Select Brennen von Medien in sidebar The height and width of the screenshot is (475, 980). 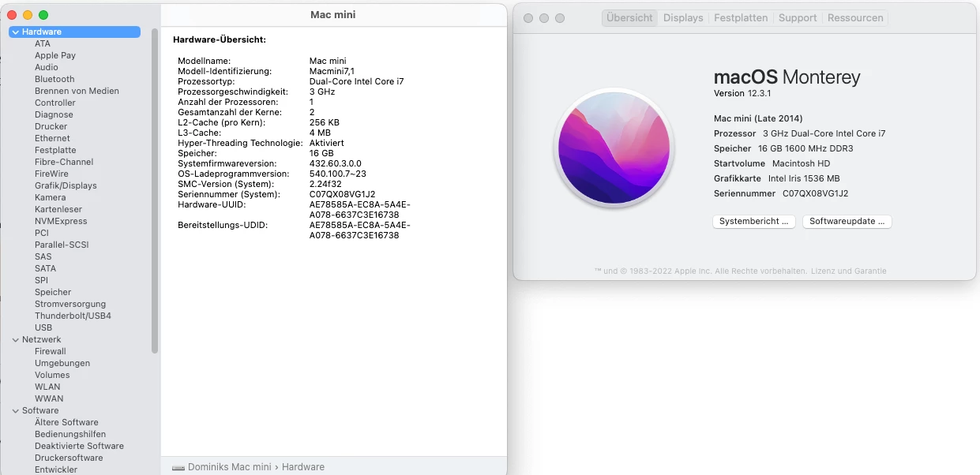point(77,91)
